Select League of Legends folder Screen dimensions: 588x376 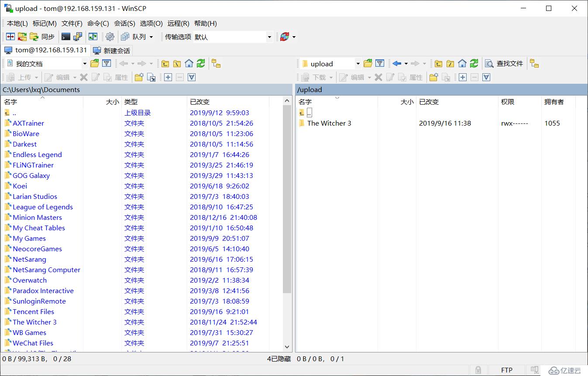(x=43, y=207)
